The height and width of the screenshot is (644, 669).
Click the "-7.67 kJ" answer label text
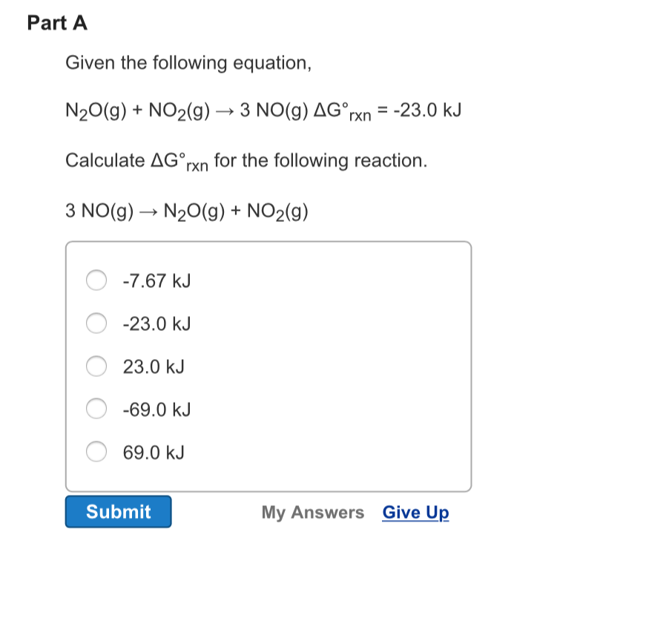coord(156,281)
